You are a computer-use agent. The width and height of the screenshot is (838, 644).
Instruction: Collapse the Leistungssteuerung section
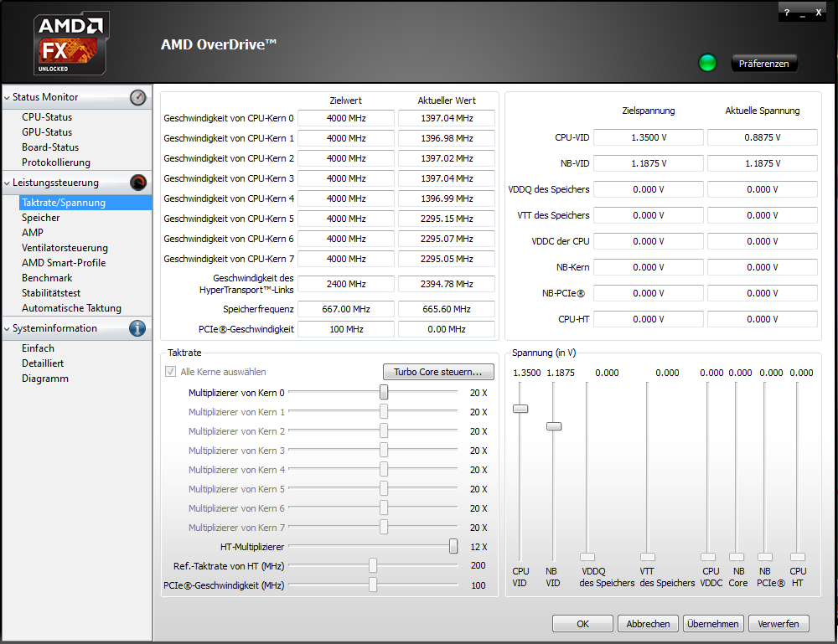(7, 183)
